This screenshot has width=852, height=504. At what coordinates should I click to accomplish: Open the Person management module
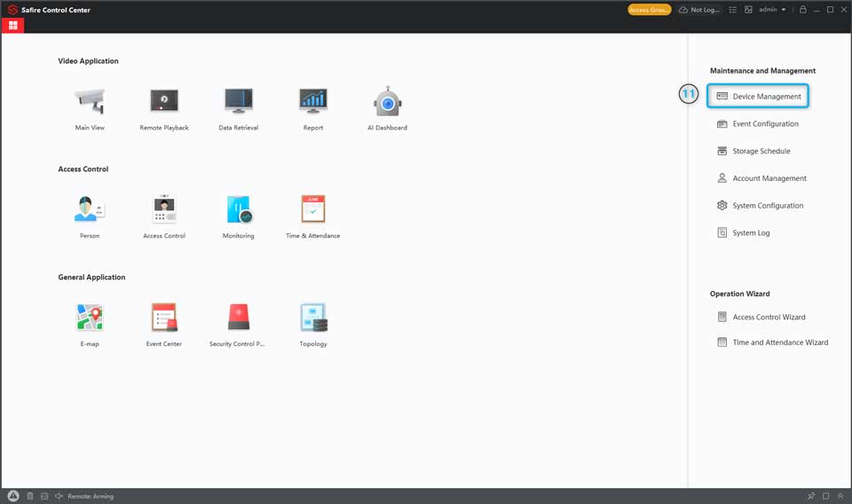90,210
